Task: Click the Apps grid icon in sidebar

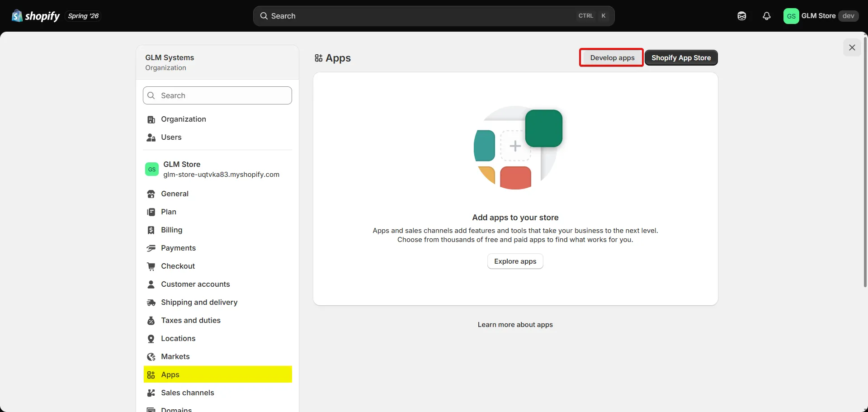Action: click(151, 375)
